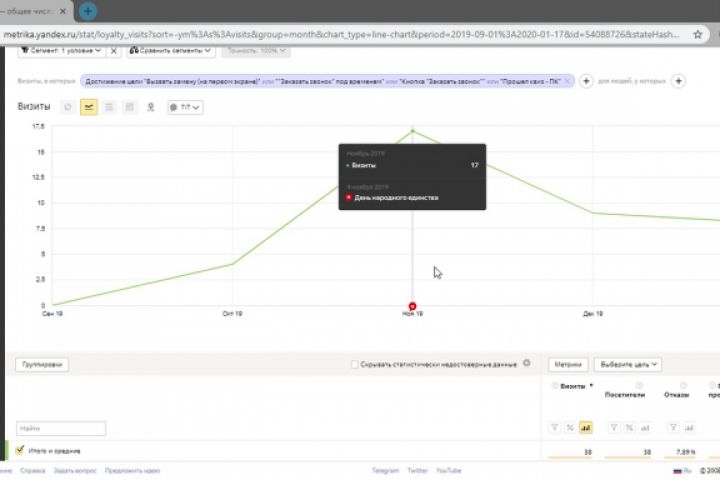This screenshot has height=480, width=720.
Task: Click the metrika.yandex.ru address bar
Action: click(341, 34)
